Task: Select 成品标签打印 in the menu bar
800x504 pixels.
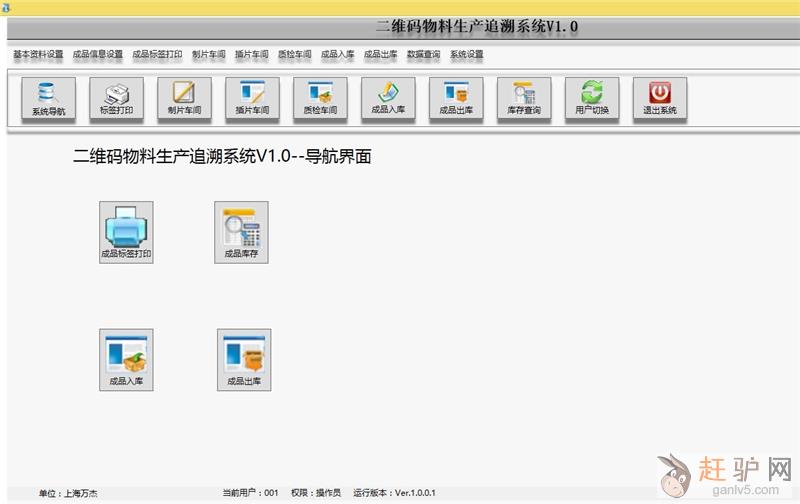Action: click(157, 55)
